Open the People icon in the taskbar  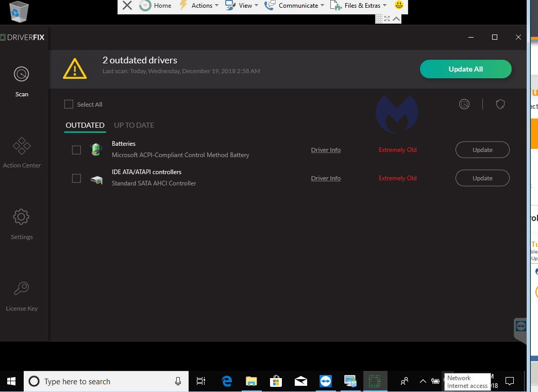tap(405, 381)
